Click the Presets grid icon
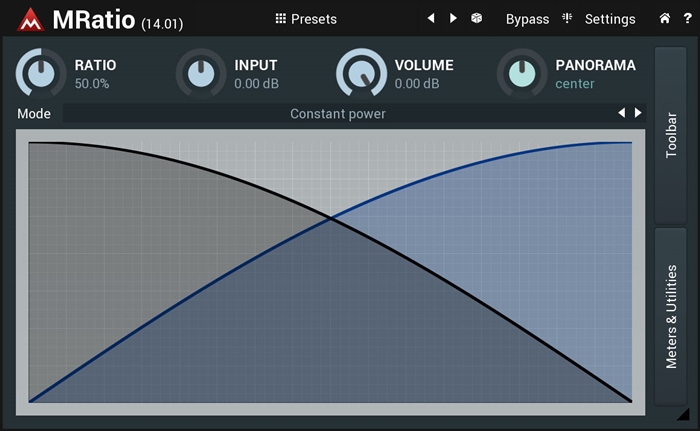This screenshot has height=431, width=700. (x=280, y=18)
